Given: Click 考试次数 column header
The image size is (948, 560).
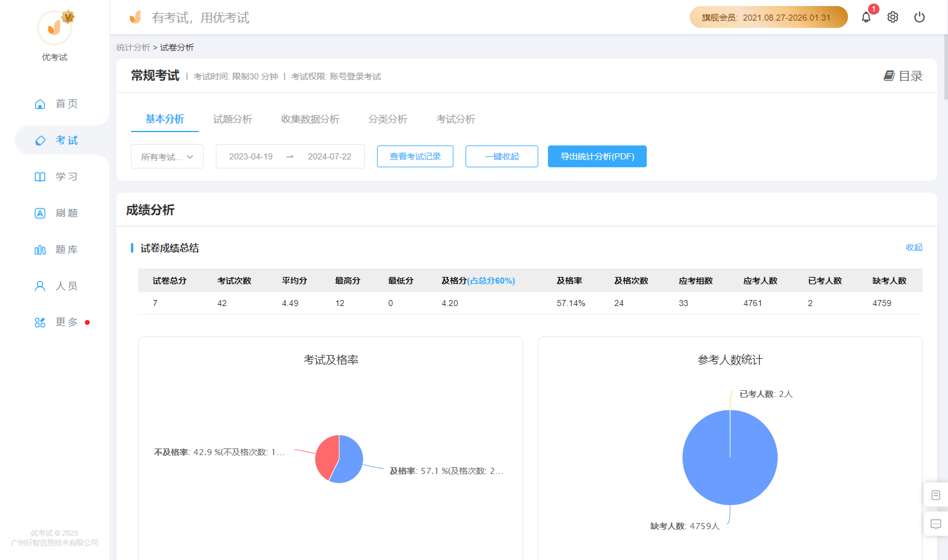Looking at the screenshot, I should pyautogui.click(x=235, y=281).
